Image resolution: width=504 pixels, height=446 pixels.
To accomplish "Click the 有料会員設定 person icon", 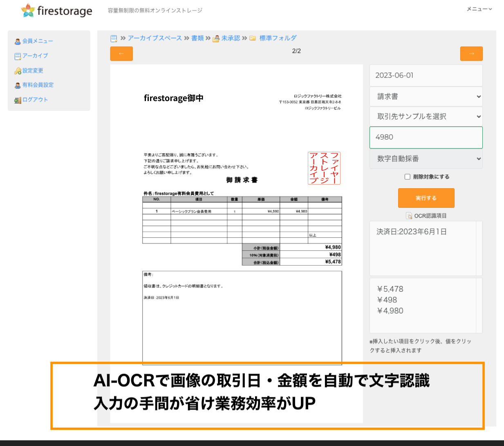I will tap(18, 86).
